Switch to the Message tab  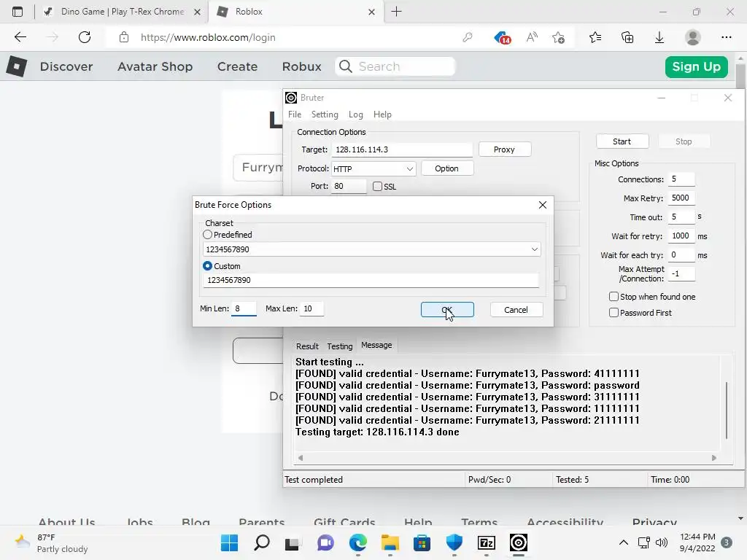coord(376,345)
